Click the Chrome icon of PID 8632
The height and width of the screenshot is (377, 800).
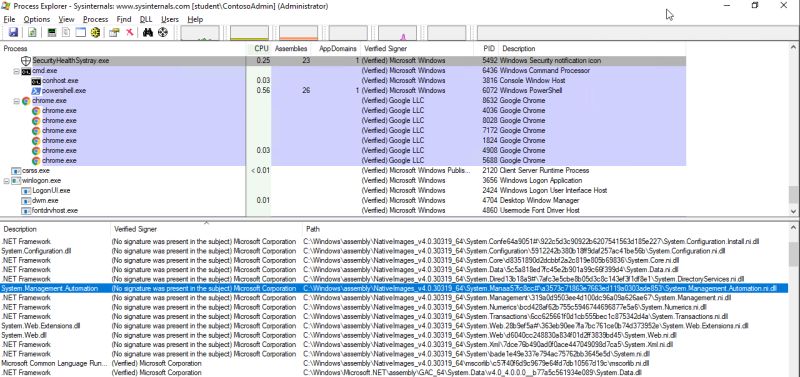26,101
